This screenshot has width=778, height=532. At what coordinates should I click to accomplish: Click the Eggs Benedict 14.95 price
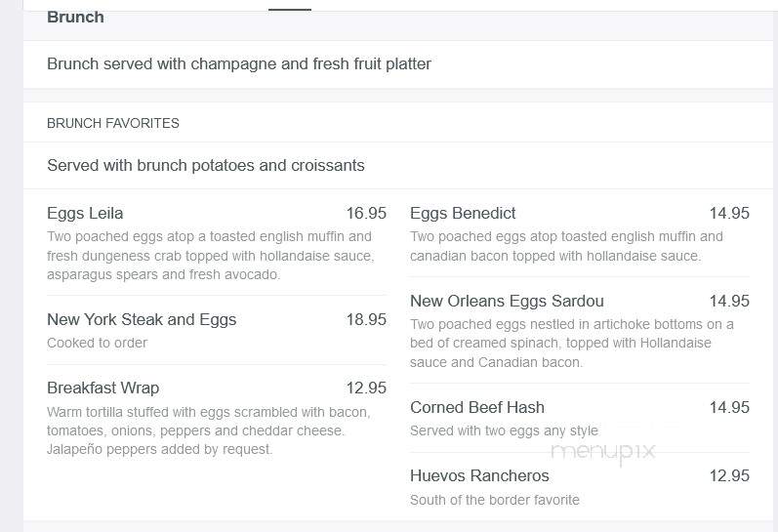pyautogui.click(x=729, y=214)
